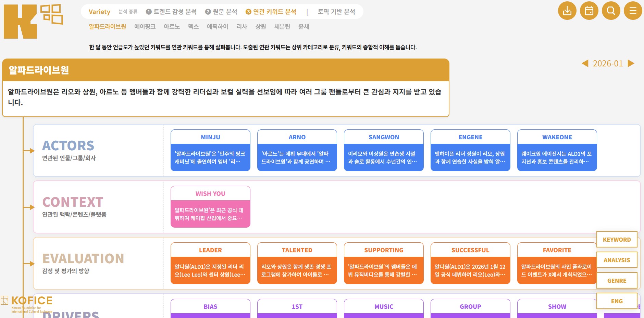Go to previous month arrow

(x=585, y=63)
